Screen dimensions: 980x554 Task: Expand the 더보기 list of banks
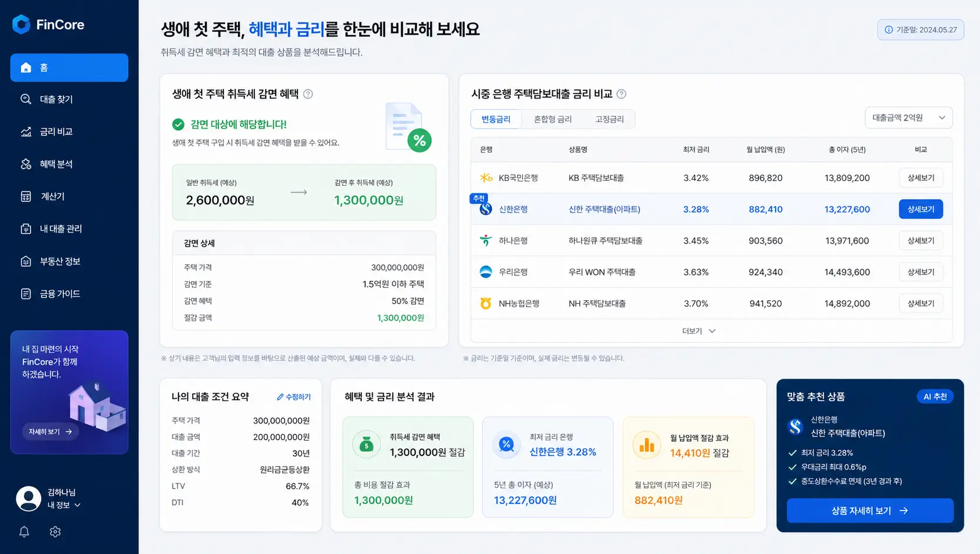click(699, 331)
